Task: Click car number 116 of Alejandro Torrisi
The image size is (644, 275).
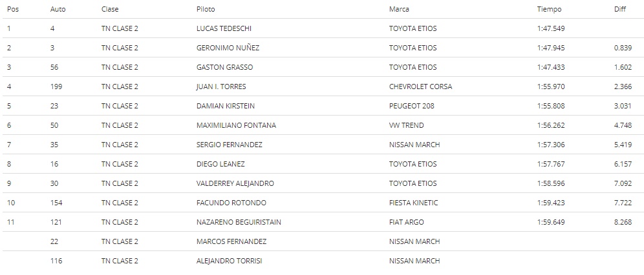Action: 56,261
